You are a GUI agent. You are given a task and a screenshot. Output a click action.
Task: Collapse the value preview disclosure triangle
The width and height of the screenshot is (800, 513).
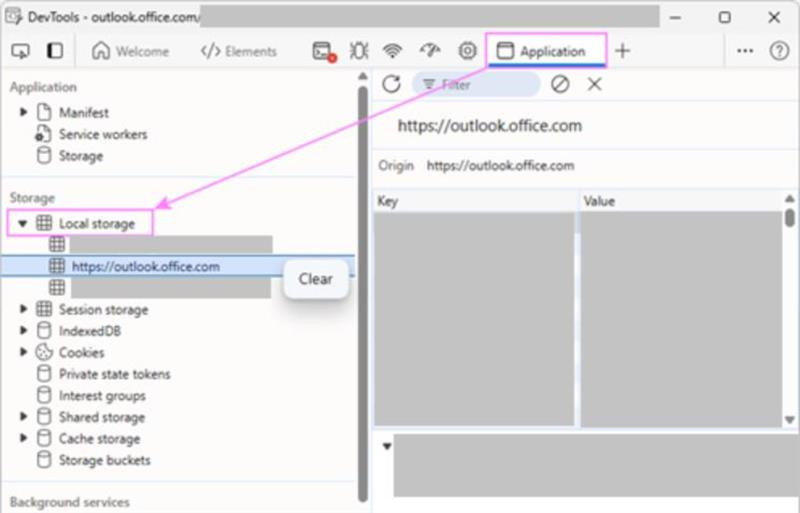pos(387,447)
